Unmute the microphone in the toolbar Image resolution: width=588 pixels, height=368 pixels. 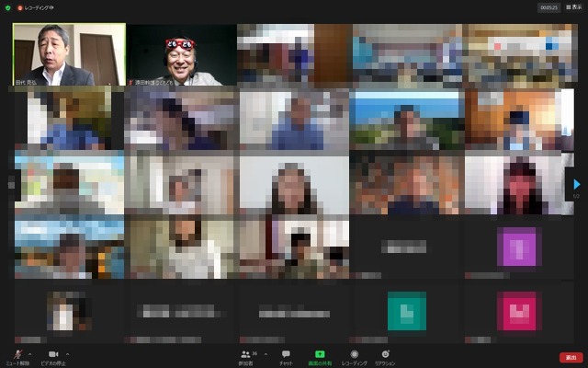point(16,355)
